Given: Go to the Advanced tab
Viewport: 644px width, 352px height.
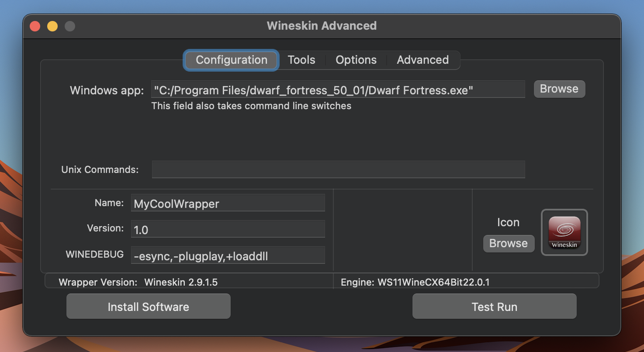Looking at the screenshot, I should pyautogui.click(x=423, y=60).
